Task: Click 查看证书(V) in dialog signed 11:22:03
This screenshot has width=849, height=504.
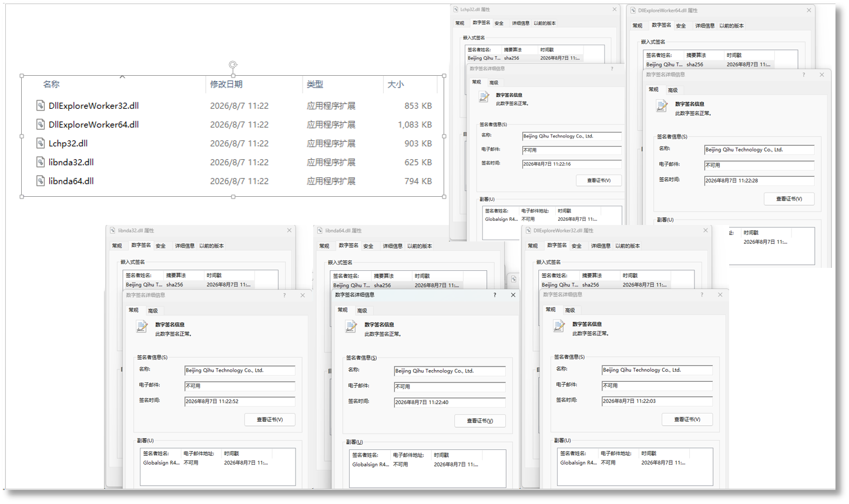Action: pyautogui.click(x=687, y=419)
